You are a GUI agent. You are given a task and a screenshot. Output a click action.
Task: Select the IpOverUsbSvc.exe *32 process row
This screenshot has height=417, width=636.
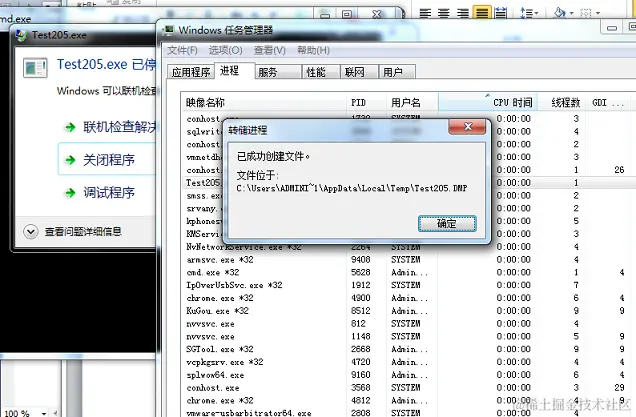coord(406,285)
